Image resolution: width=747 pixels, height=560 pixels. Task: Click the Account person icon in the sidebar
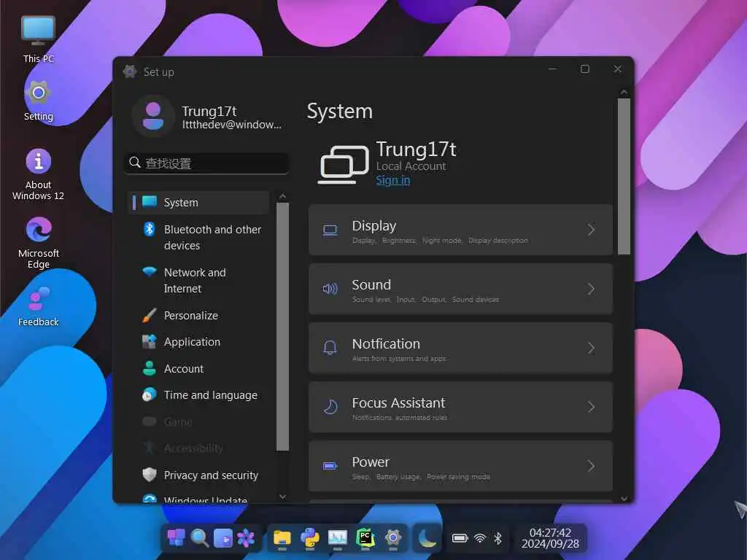(x=149, y=368)
